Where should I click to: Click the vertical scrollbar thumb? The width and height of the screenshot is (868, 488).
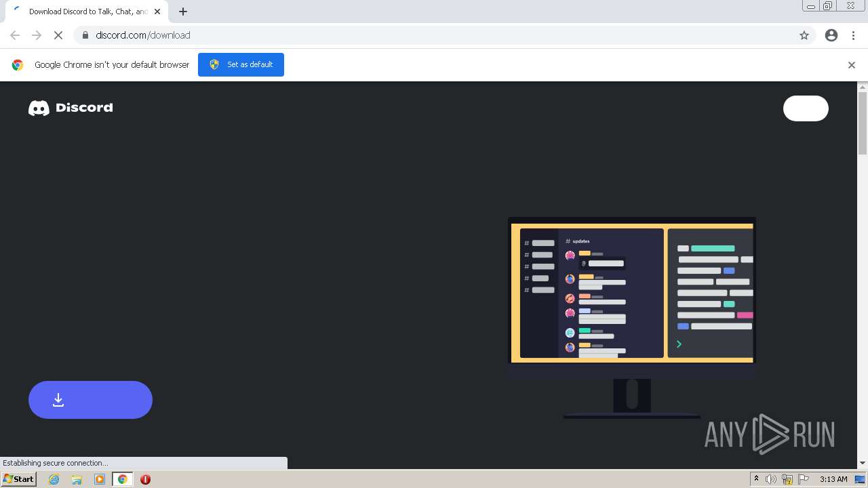(x=863, y=123)
